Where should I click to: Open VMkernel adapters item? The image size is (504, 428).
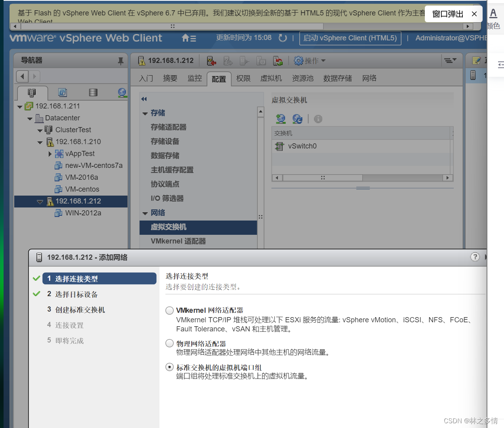point(178,241)
